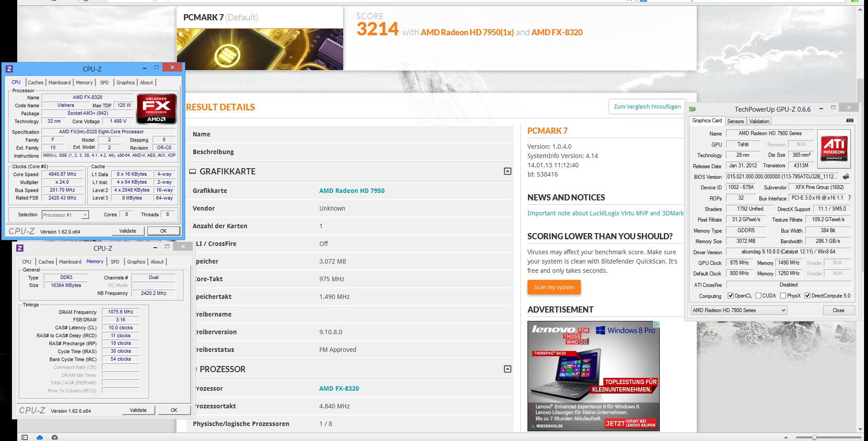
Task: Click the GPU-Z title bar app icon
Action: [x=692, y=109]
